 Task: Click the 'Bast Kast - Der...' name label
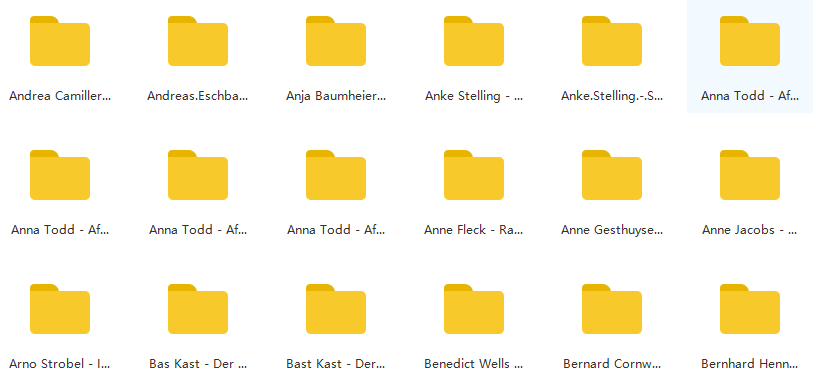point(336,364)
